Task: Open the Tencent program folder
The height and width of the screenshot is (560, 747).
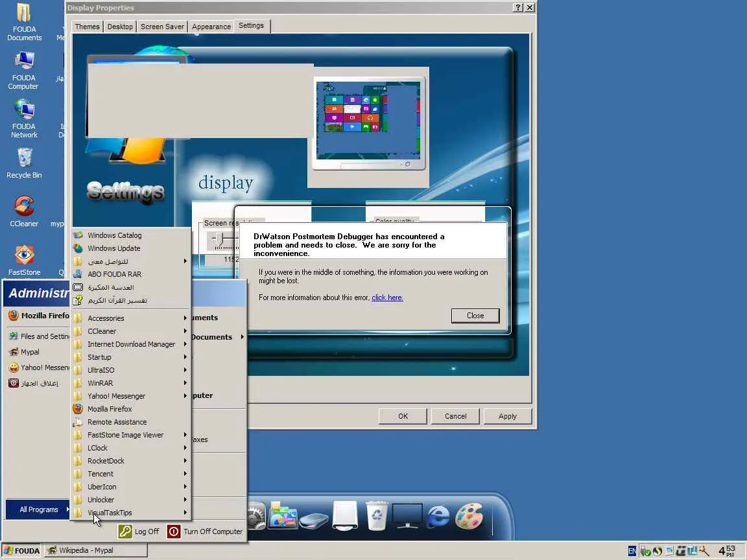Action: click(x=131, y=474)
